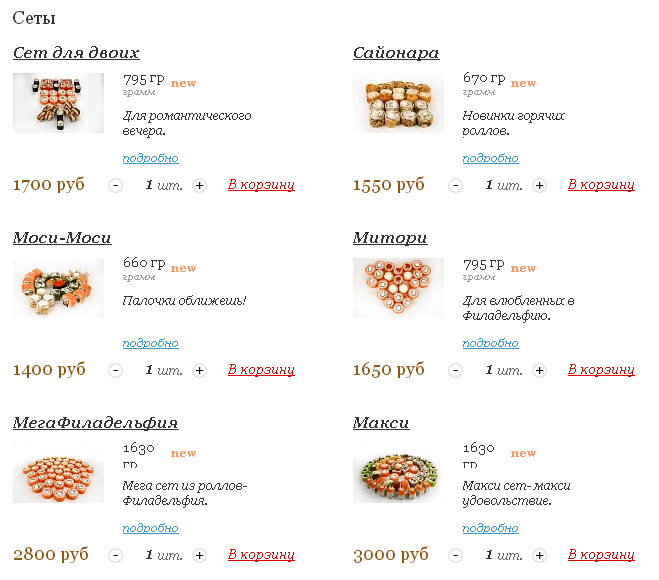Click the Макси set round platter image
Image resolution: width=659 pixels, height=580 pixels.
(398, 473)
